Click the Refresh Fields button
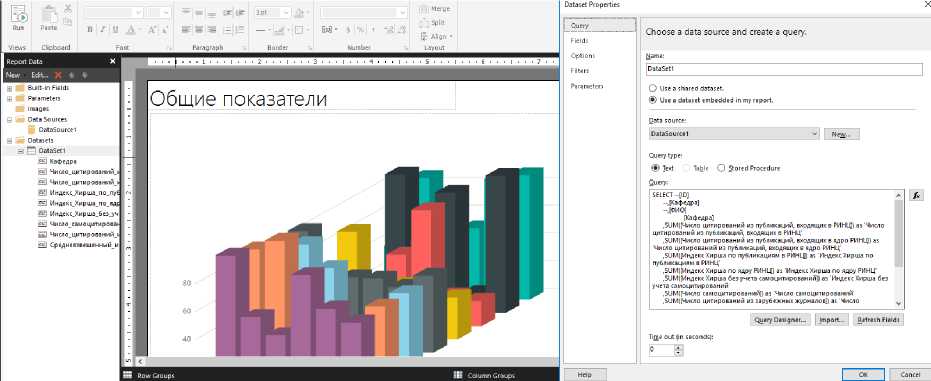The height and width of the screenshot is (381, 931). tap(879, 320)
